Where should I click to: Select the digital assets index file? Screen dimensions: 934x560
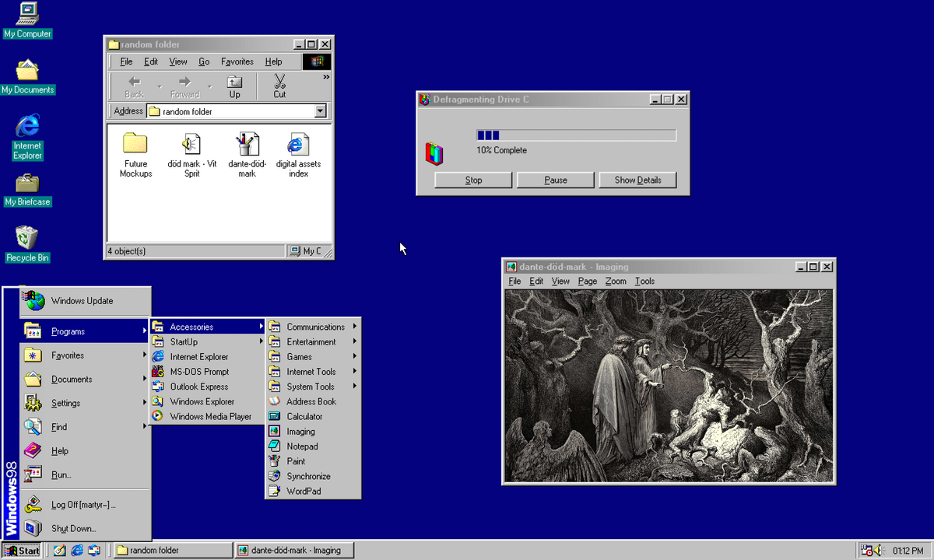click(298, 145)
